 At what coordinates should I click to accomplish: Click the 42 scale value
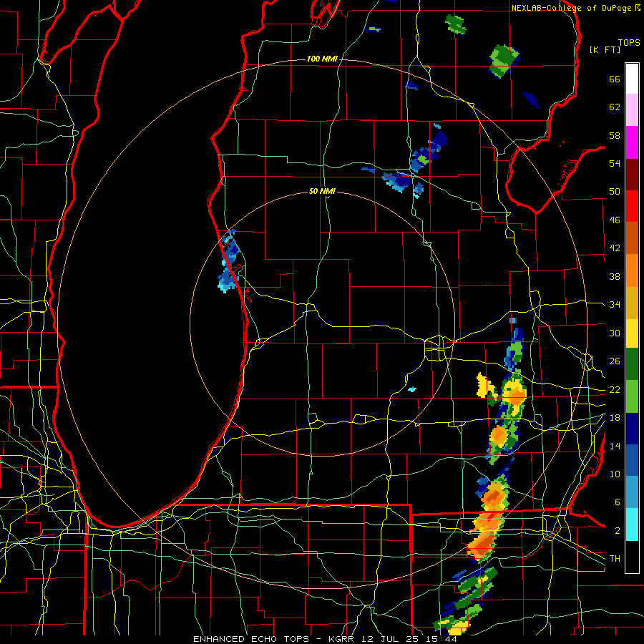[x=615, y=248]
